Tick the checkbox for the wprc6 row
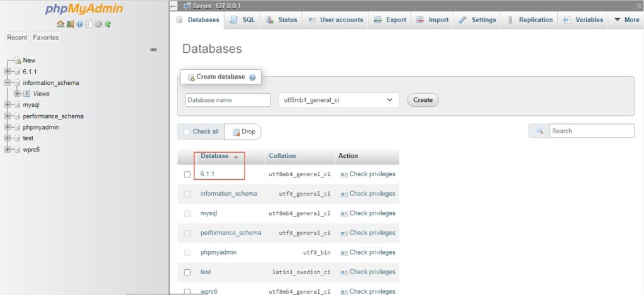 [x=187, y=291]
